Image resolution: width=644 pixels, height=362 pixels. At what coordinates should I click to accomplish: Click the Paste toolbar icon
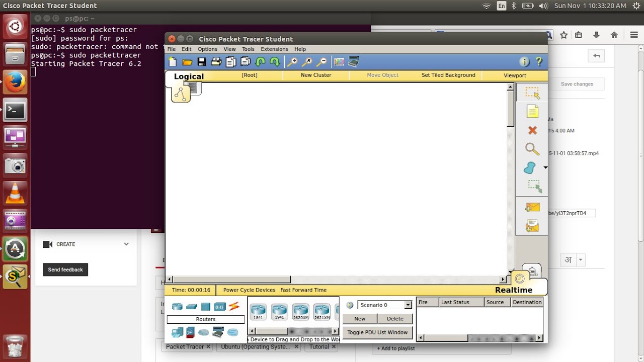click(x=246, y=62)
